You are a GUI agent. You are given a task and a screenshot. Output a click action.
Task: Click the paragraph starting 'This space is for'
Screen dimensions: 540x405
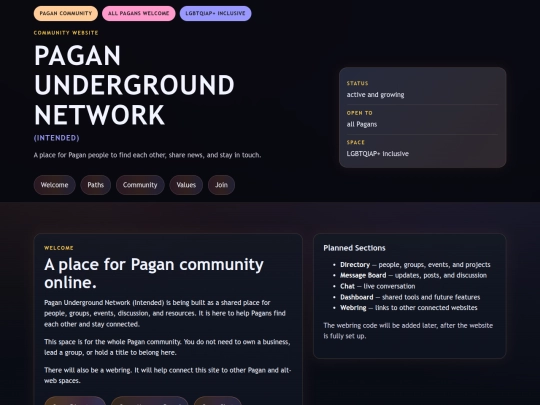pos(167,347)
